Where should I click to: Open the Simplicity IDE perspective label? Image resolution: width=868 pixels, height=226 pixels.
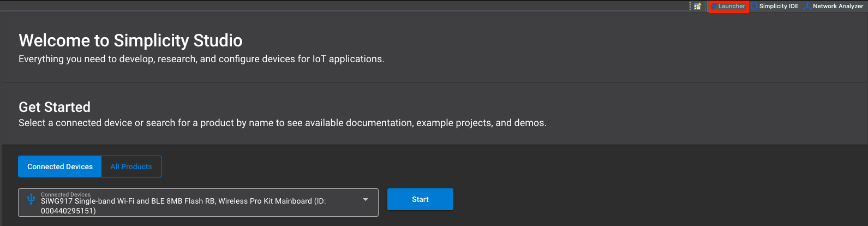[x=779, y=7]
